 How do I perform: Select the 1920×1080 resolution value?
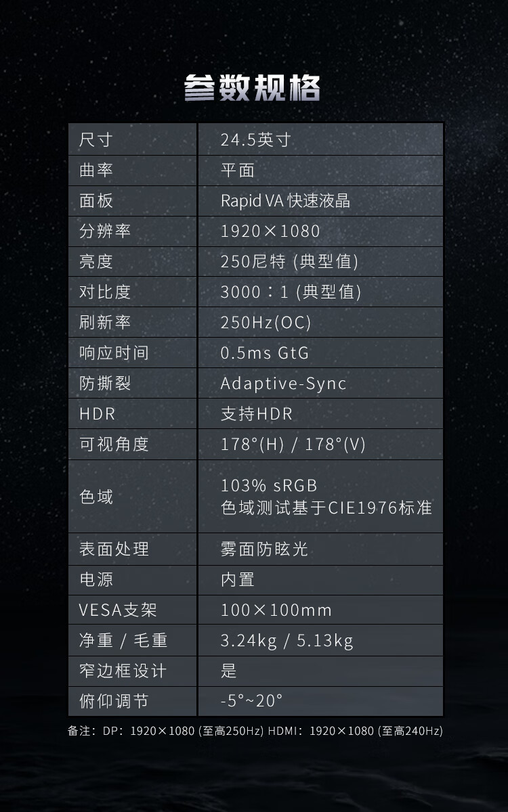(x=270, y=231)
